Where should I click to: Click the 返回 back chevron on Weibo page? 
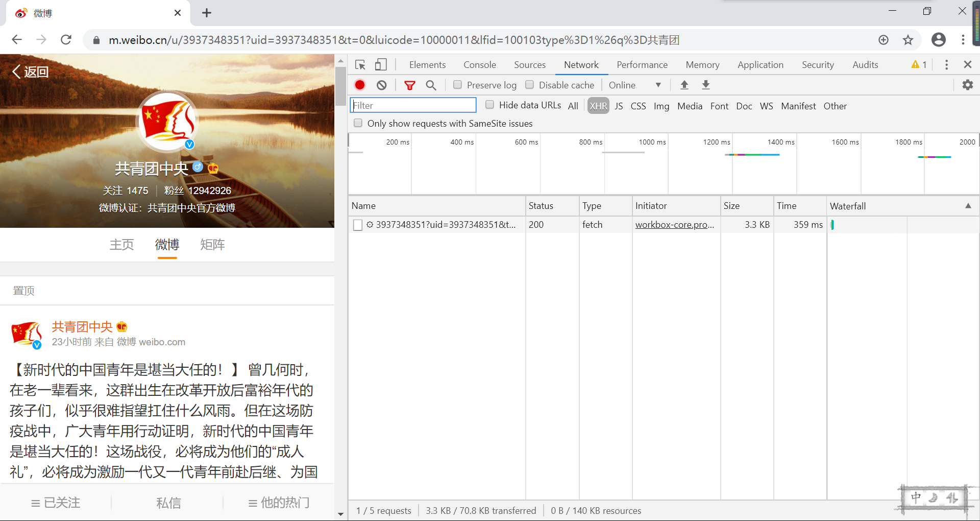(30, 72)
